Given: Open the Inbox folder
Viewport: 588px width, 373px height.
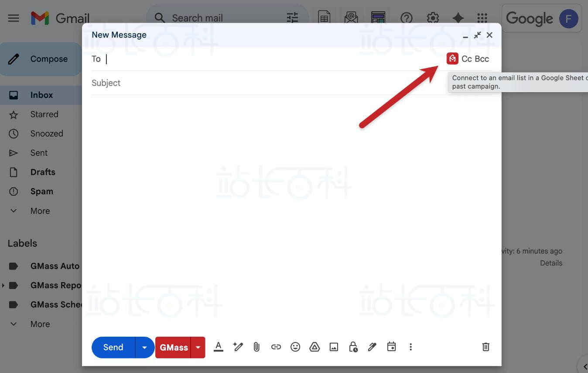Looking at the screenshot, I should 41,95.
